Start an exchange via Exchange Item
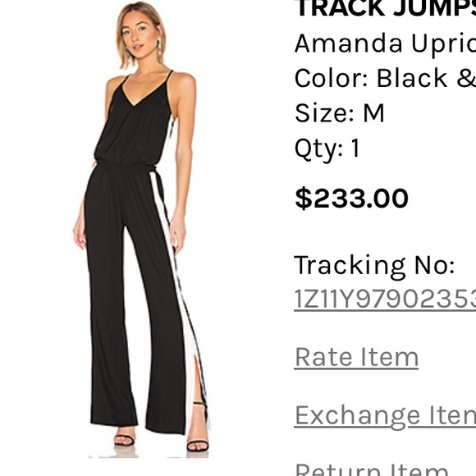Image resolution: width=476 pixels, height=476 pixels. [x=385, y=416]
